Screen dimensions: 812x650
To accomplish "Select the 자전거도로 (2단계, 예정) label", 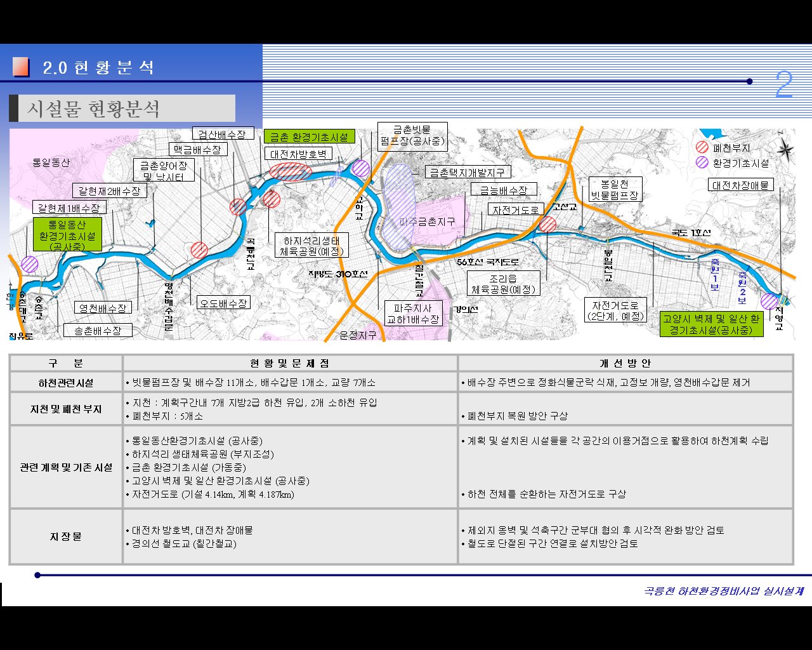I will pos(615,310).
